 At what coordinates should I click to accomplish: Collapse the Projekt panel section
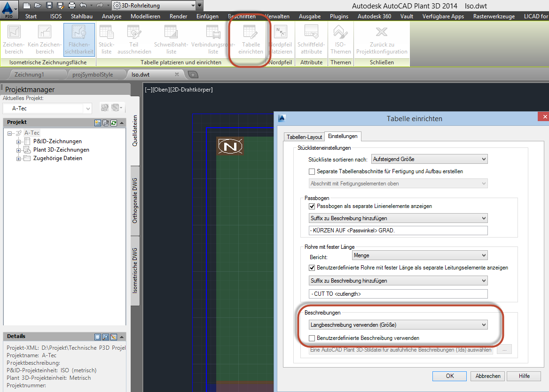coord(121,123)
